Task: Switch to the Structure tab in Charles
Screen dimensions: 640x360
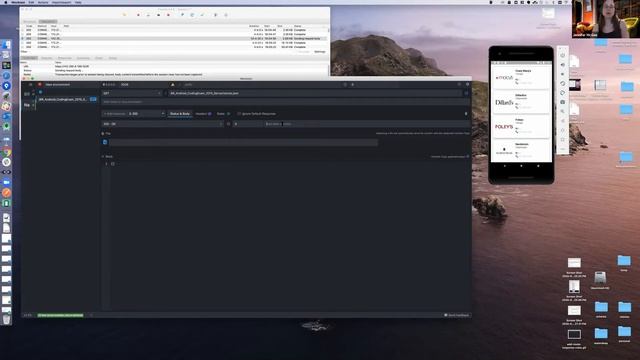Action: [29, 22]
